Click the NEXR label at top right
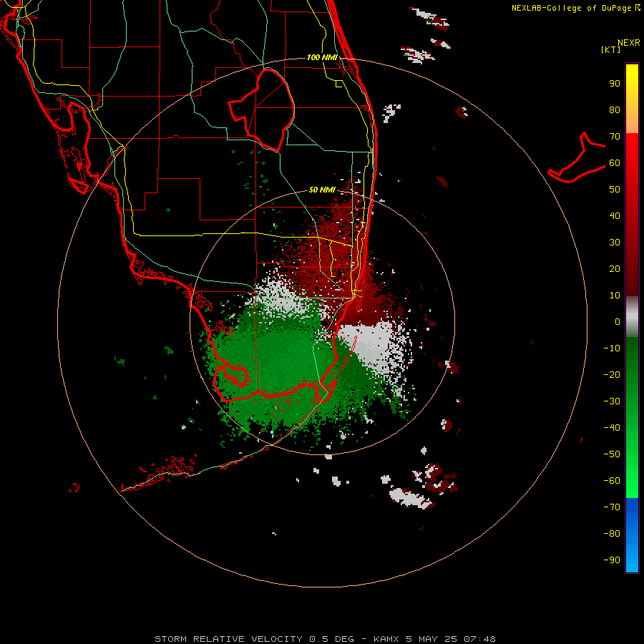 coord(629,43)
